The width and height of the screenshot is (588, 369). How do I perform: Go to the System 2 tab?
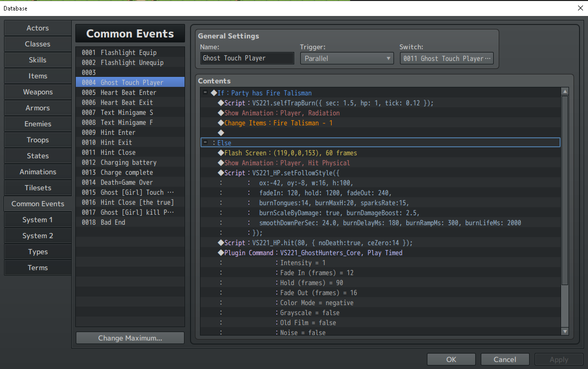pos(38,236)
